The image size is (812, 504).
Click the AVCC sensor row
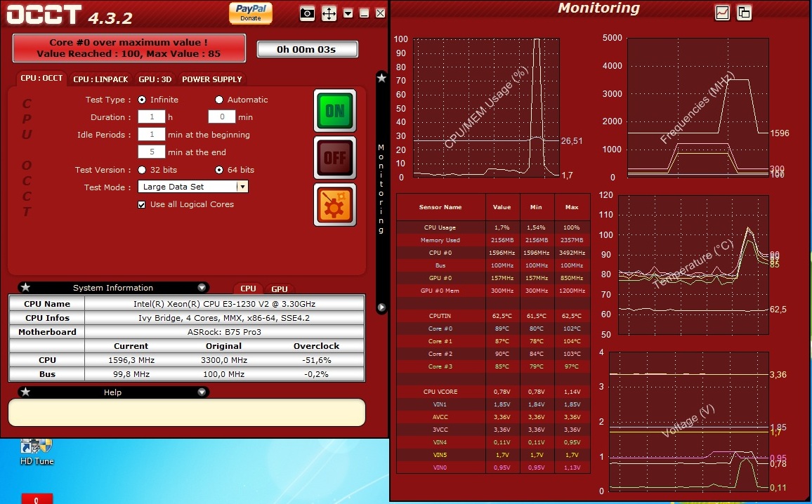click(x=493, y=417)
